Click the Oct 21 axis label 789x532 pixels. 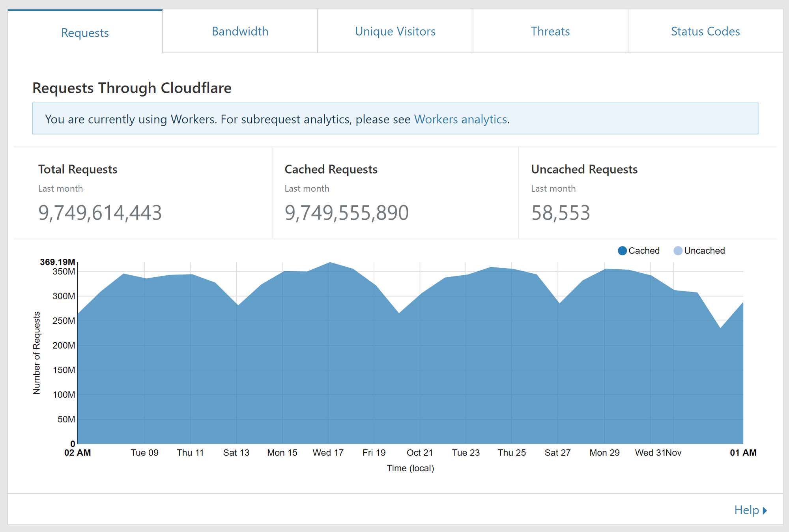point(419,453)
